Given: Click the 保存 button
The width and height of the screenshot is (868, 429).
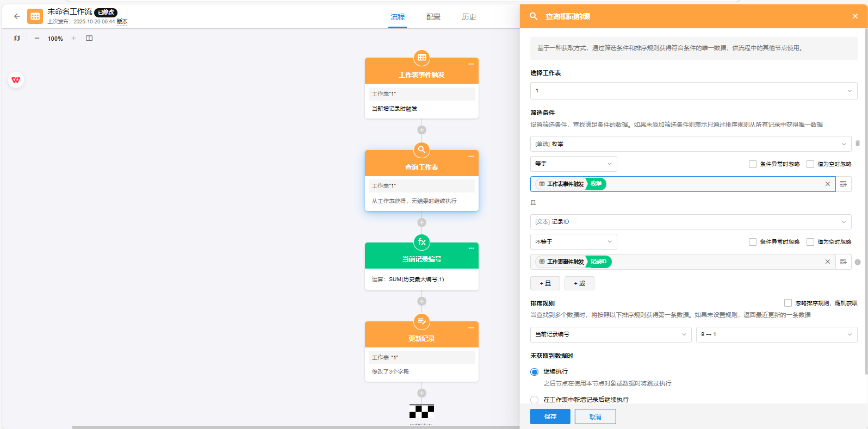Looking at the screenshot, I should (550, 416).
